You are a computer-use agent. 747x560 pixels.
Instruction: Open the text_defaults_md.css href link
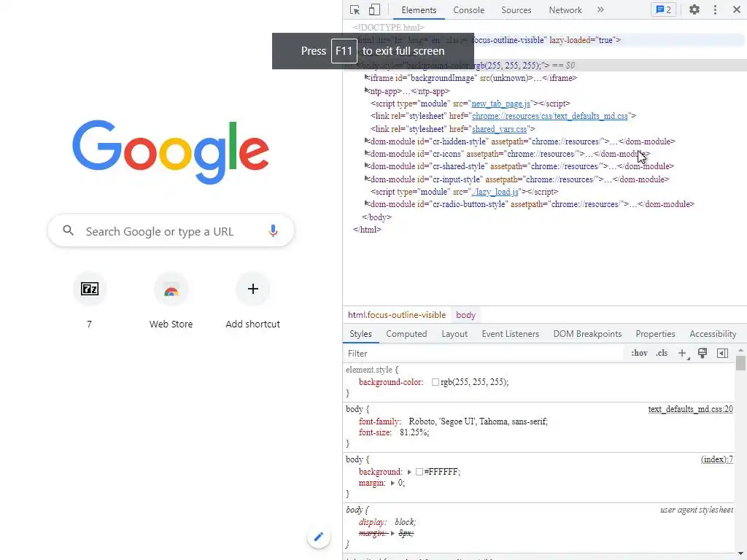point(550,116)
